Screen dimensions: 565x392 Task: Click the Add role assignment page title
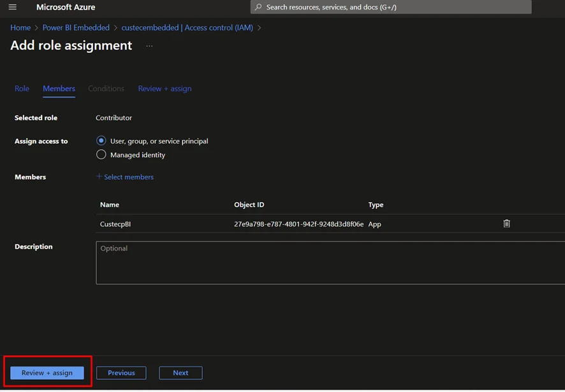pyautogui.click(x=71, y=45)
